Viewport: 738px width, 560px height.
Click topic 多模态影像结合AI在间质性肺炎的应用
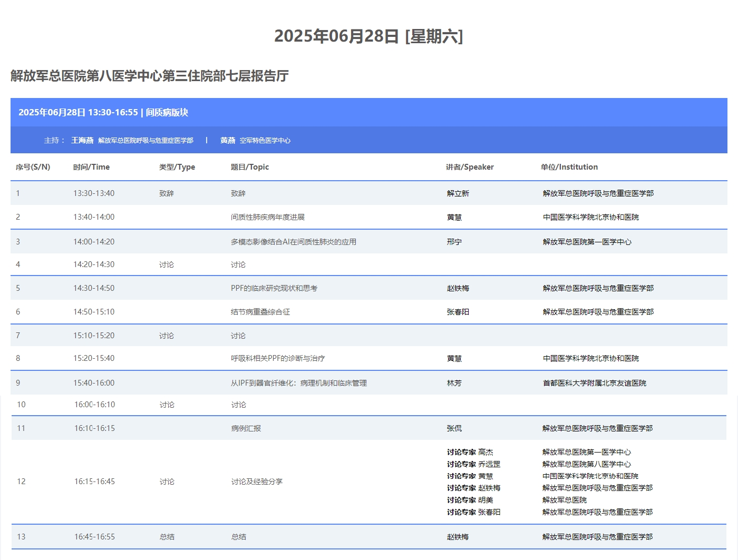(294, 242)
